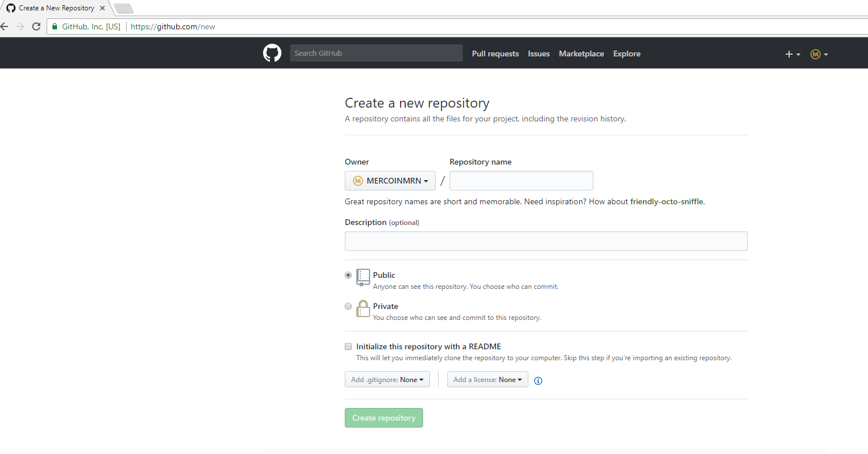The width and height of the screenshot is (868, 454).
Task: Open the user avatar menu in header
Action: 819,54
